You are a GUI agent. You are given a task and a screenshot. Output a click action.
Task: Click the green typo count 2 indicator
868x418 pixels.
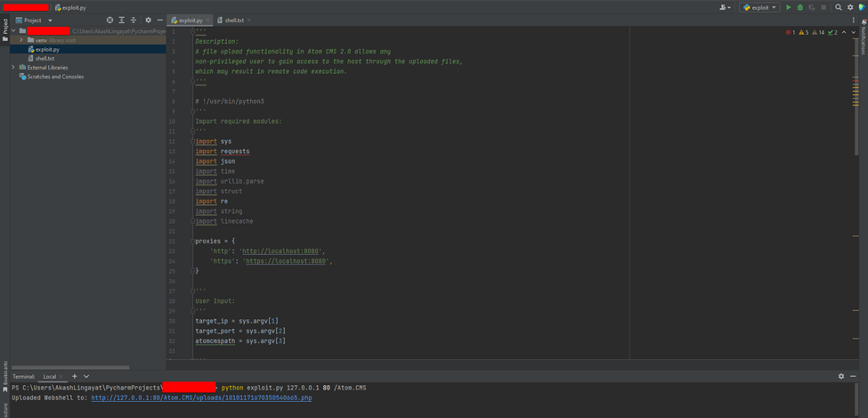click(832, 33)
